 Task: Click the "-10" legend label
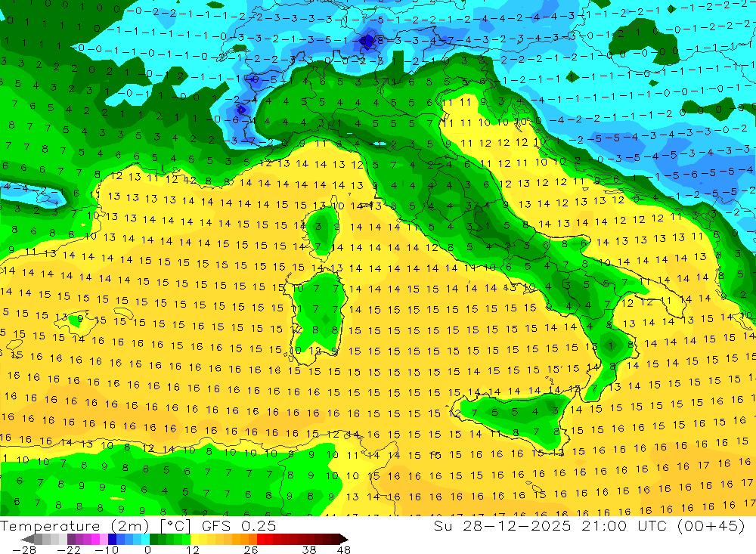click(107, 550)
